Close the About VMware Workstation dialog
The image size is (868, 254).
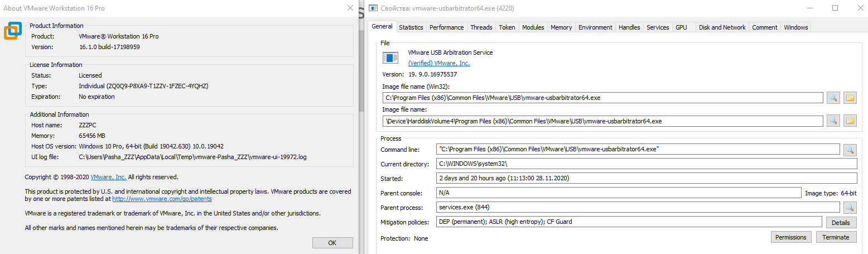[x=350, y=8]
